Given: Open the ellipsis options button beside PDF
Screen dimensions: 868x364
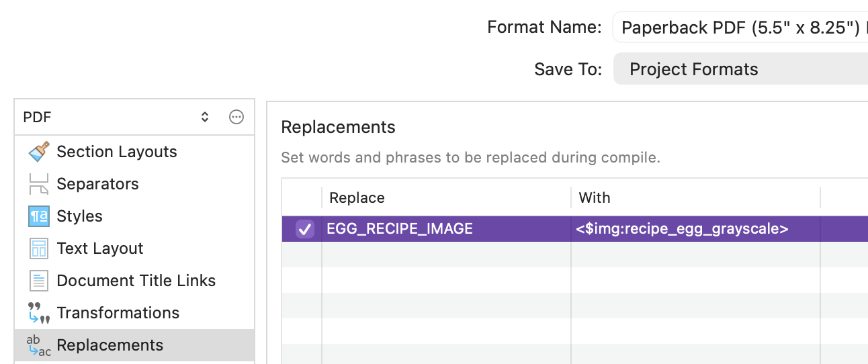Looking at the screenshot, I should coord(236,118).
